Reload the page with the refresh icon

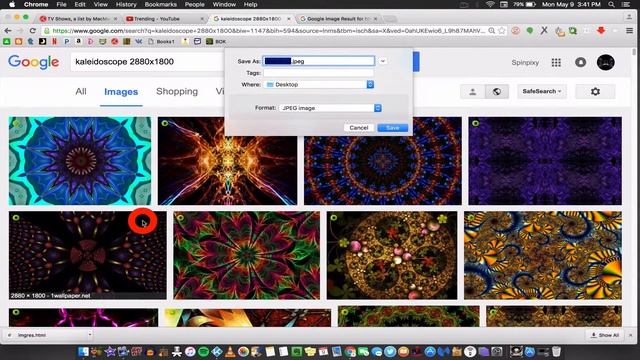[x=33, y=31]
